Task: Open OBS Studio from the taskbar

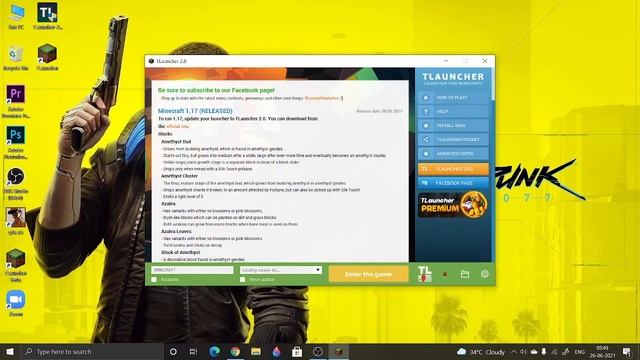Action: point(318,351)
